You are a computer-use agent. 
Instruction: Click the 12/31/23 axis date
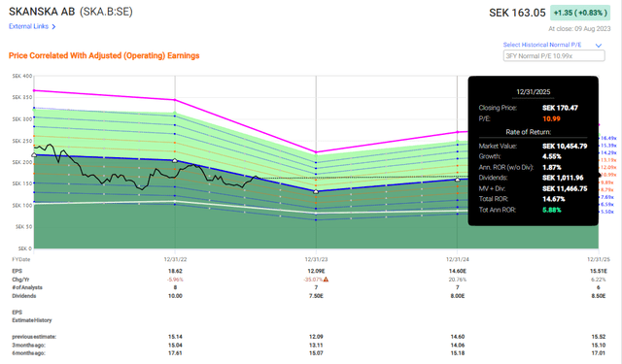tap(316, 259)
